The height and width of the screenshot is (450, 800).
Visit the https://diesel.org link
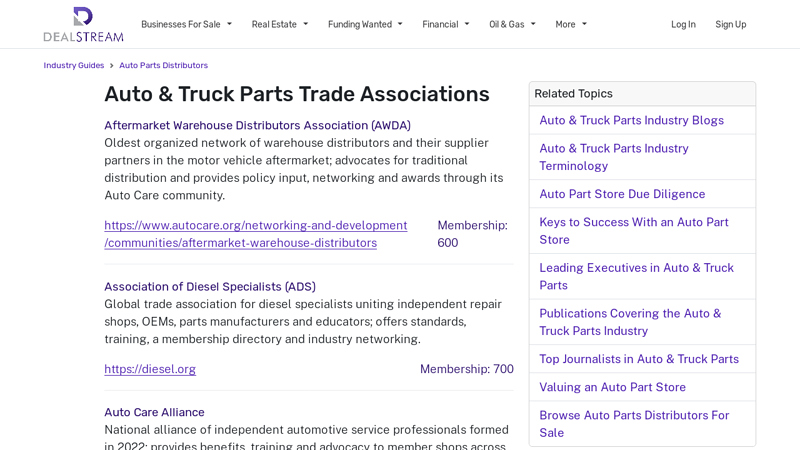click(x=150, y=369)
